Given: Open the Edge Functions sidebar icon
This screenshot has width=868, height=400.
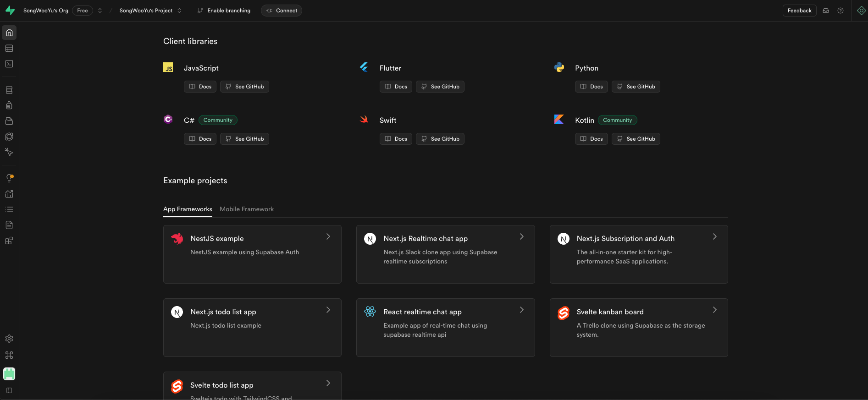Looking at the screenshot, I should coord(9,137).
